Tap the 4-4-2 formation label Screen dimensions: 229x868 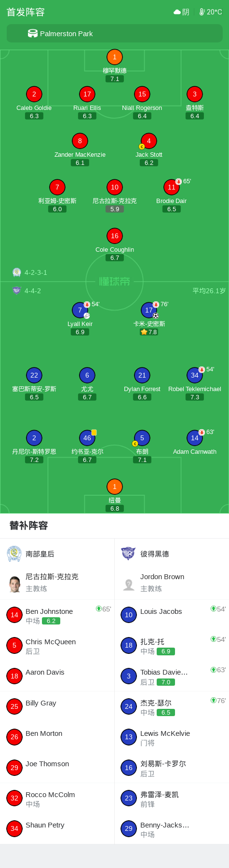click(33, 291)
